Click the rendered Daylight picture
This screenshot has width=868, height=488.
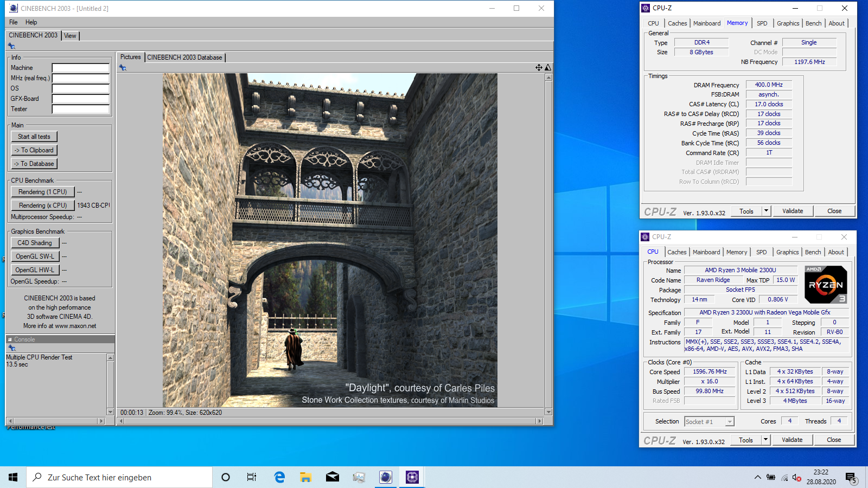click(330, 240)
